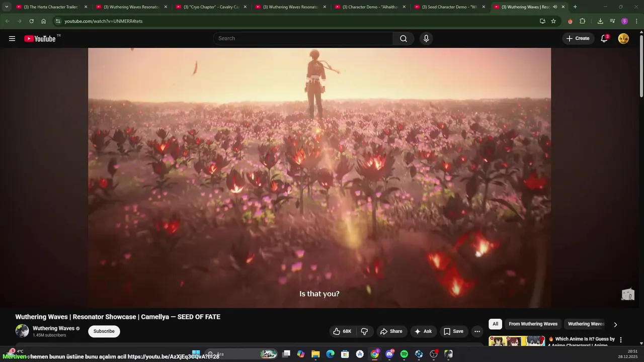
Task: Open more actions three-dot menu under video
Action: 477,331
